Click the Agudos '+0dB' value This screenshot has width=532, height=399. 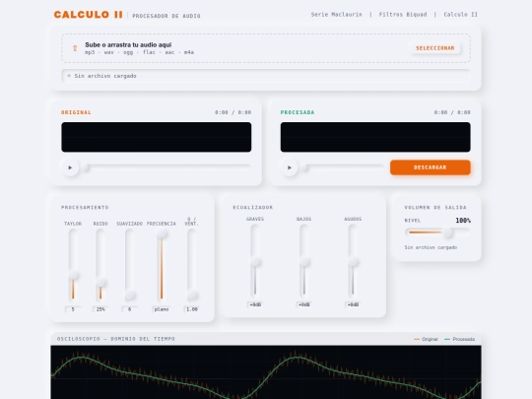pyautogui.click(x=353, y=304)
